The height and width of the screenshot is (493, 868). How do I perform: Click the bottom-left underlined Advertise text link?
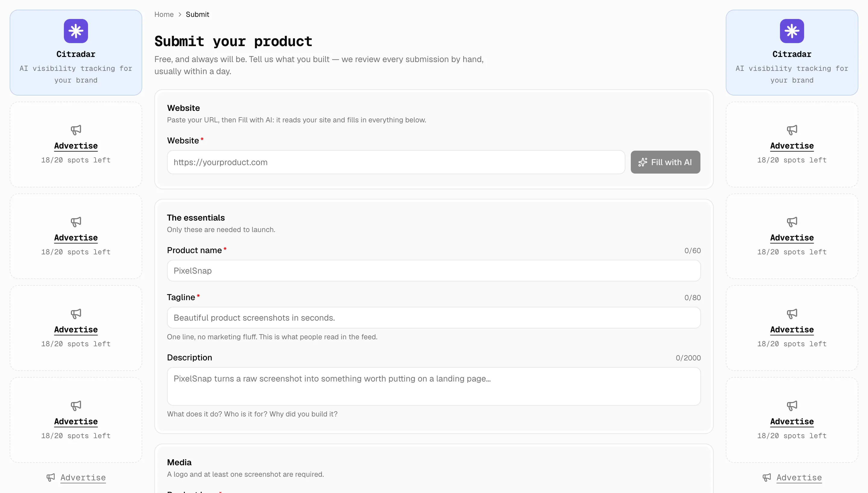click(83, 477)
